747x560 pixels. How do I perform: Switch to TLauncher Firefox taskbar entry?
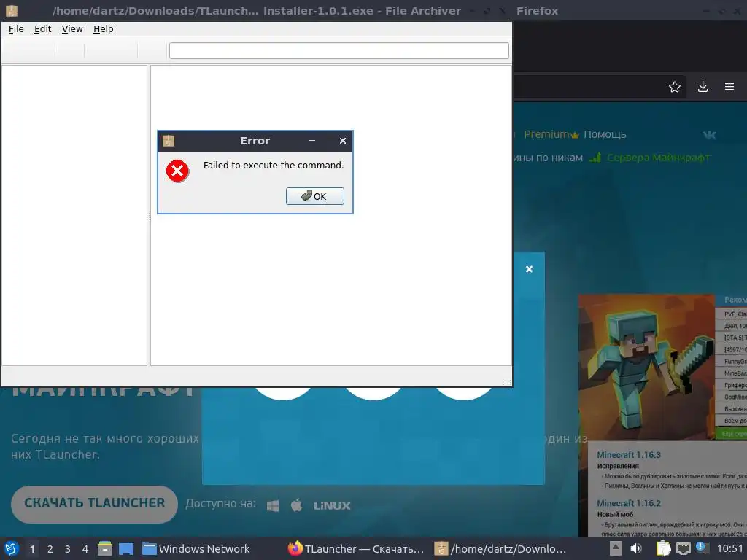(356, 549)
